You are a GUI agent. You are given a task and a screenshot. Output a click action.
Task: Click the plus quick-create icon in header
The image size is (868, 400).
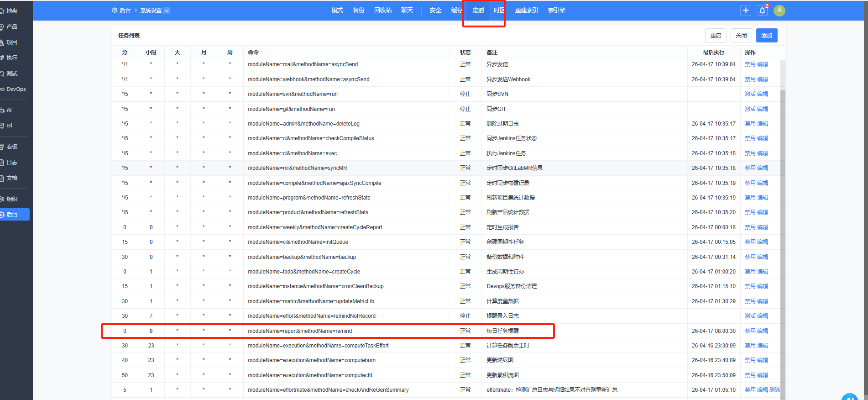coord(746,11)
